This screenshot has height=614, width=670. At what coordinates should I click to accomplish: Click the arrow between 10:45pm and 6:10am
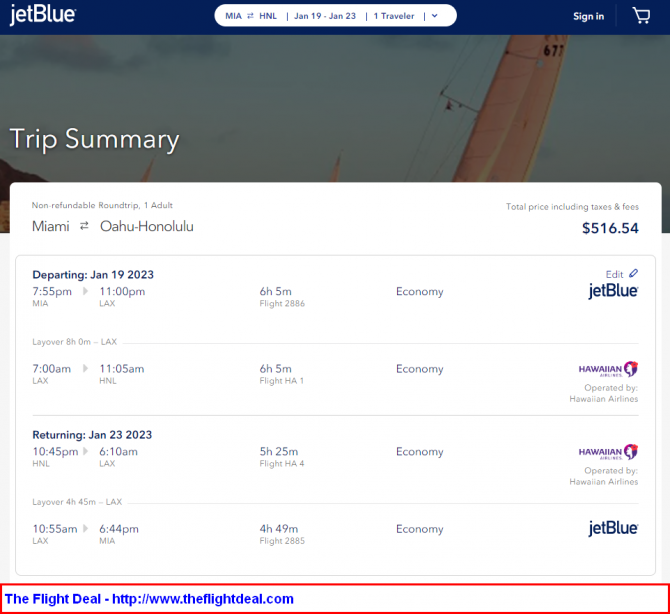pyautogui.click(x=85, y=451)
